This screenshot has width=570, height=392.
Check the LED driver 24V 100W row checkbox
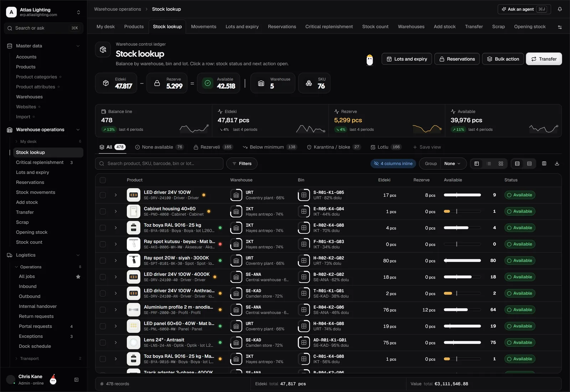point(103,195)
